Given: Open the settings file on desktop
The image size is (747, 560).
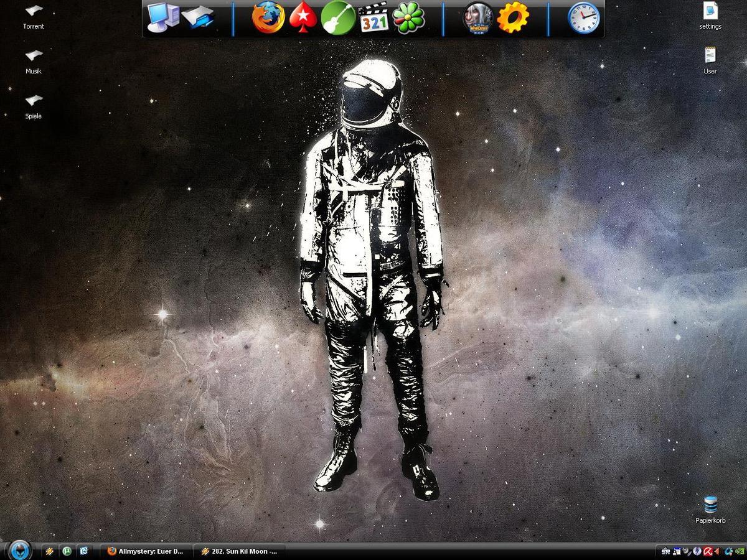Looking at the screenshot, I should point(710,11).
